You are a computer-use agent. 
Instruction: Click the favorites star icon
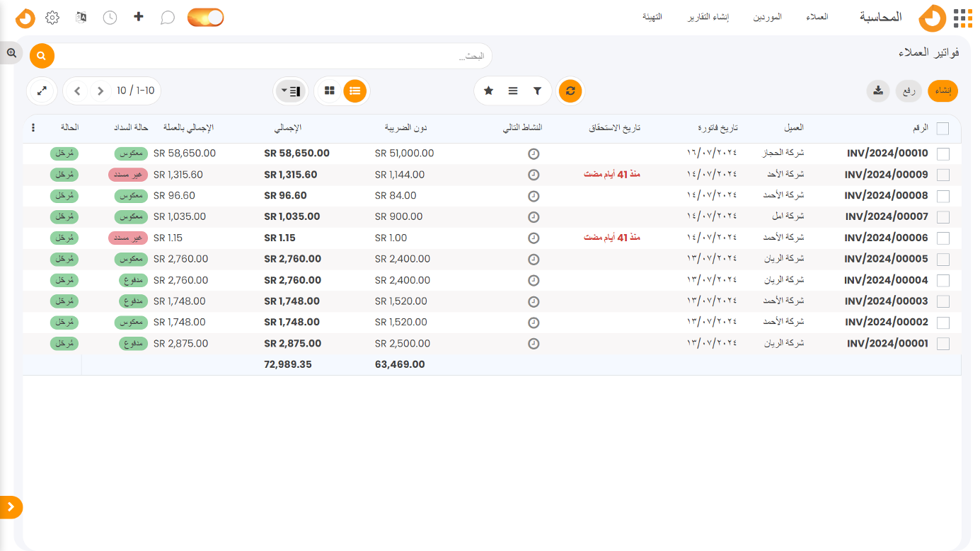click(488, 91)
